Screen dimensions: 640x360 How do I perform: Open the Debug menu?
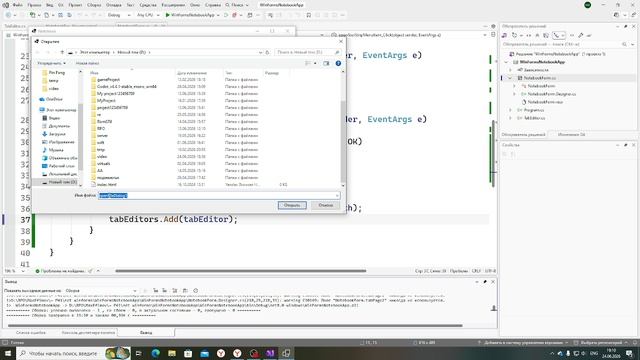pos(113,5)
